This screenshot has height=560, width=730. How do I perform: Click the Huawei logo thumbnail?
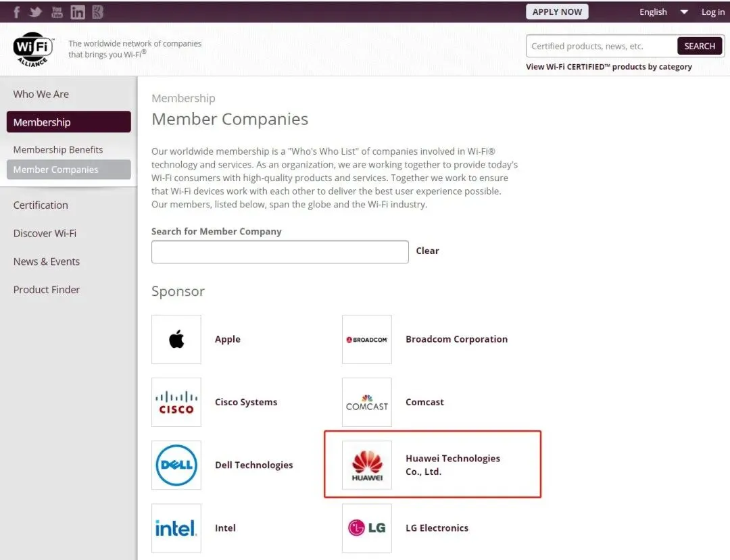coord(367,465)
